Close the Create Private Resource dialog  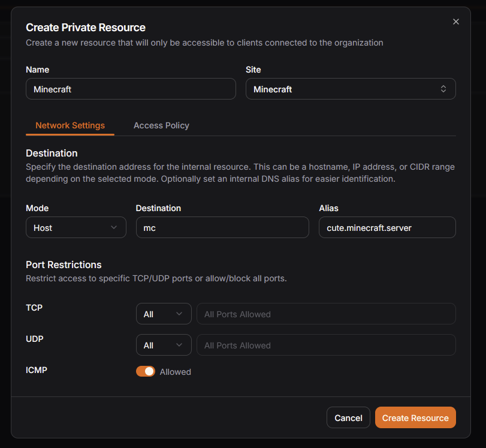pos(455,22)
